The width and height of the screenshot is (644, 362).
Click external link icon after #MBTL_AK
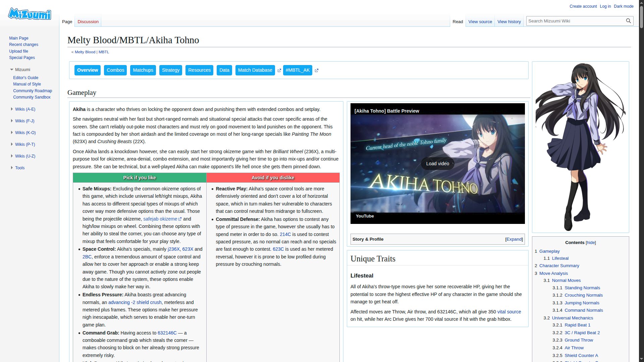pyautogui.click(x=316, y=70)
